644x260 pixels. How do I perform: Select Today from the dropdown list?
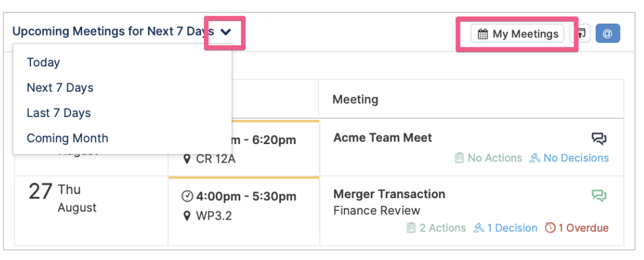[x=43, y=62]
